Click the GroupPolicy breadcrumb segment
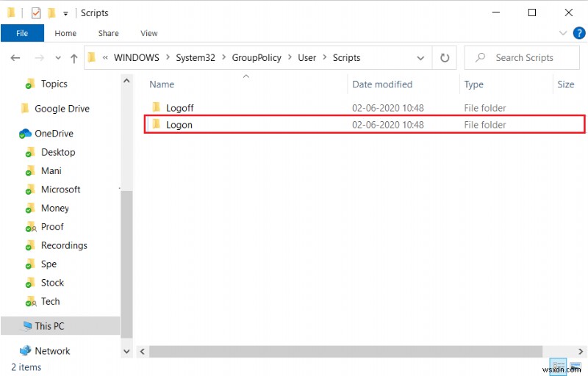 pos(257,58)
